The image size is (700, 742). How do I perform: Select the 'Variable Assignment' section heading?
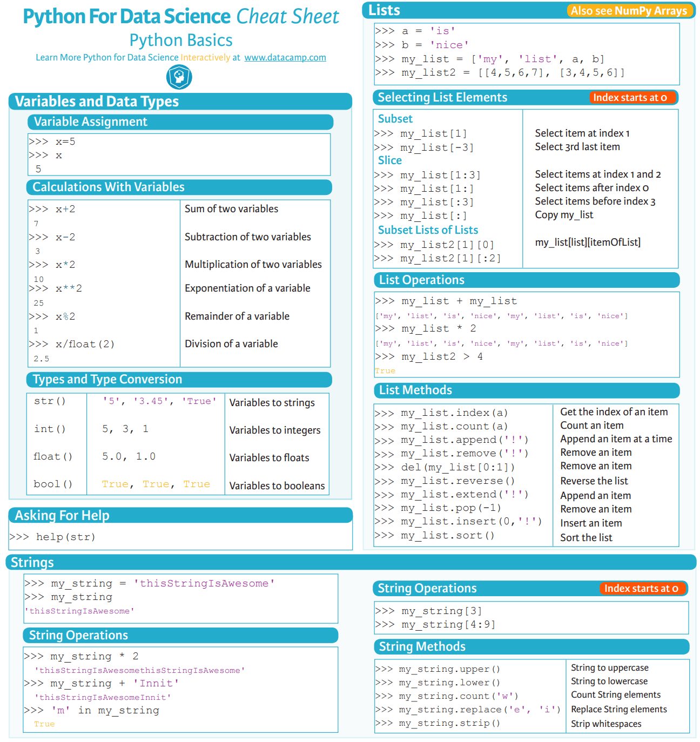tap(180, 122)
